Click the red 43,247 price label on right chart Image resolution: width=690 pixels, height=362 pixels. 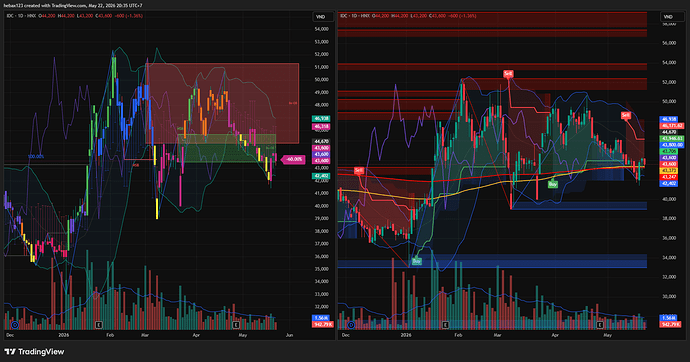(x=669, y=177)
